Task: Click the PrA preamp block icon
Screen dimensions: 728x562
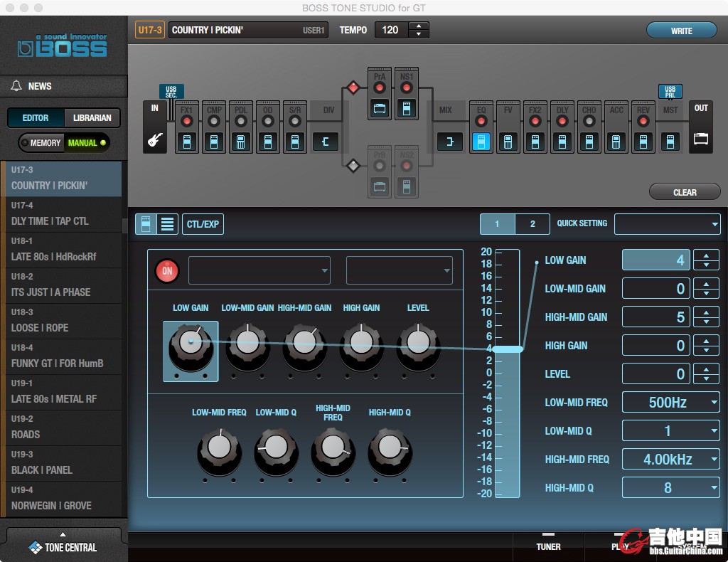Action: (380, 109)
